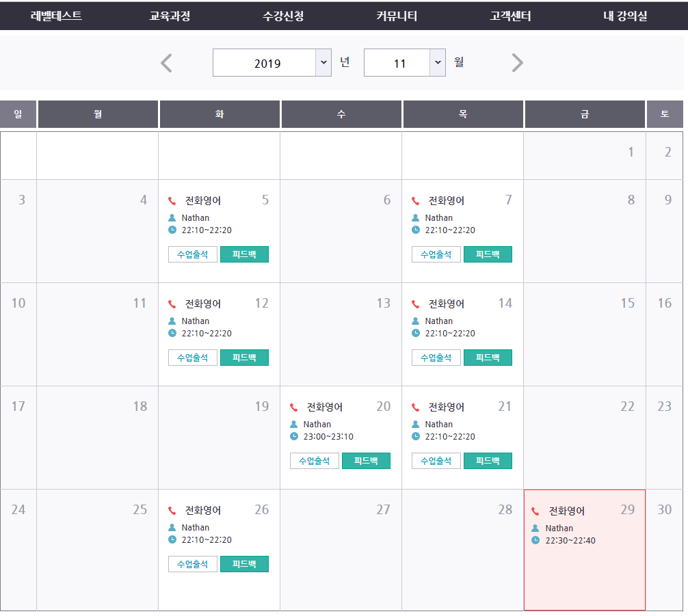This screenshot has width=688, height=616.
Task: Select the 커뮤니티 menu item
Action: click(x=397, y=16)
